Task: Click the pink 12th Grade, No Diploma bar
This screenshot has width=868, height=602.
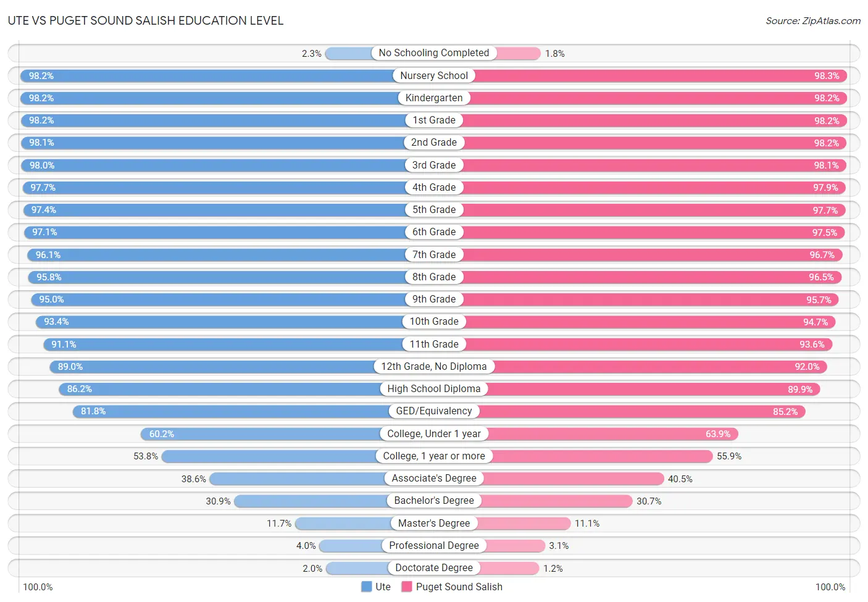Action: (661, 367)
